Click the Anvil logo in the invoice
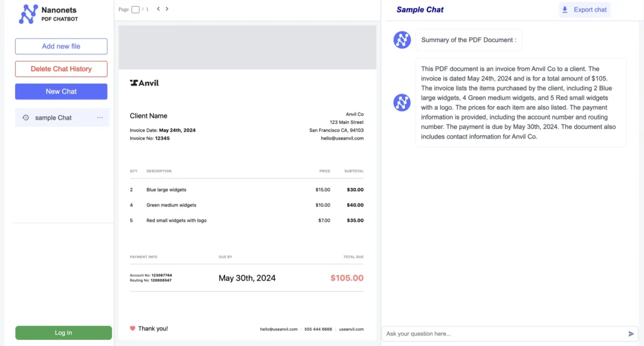Image resolution: width=644 pixels, height=346 pixels. tap(144, 82)
